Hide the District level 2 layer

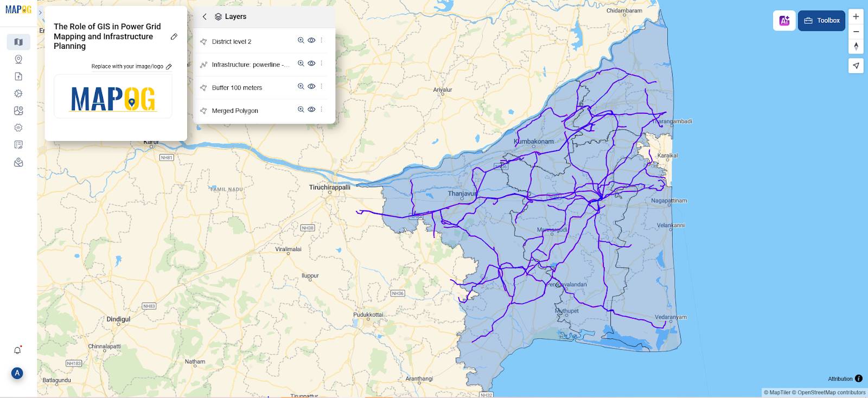311,40
